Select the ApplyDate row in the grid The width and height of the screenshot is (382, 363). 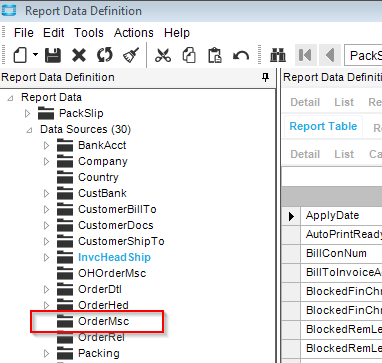point(332,215)
